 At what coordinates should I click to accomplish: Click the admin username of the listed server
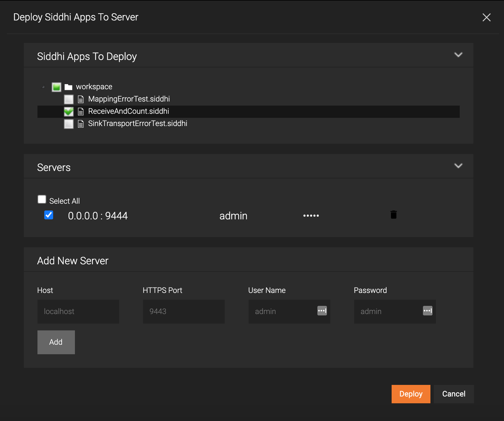[233, 216]
